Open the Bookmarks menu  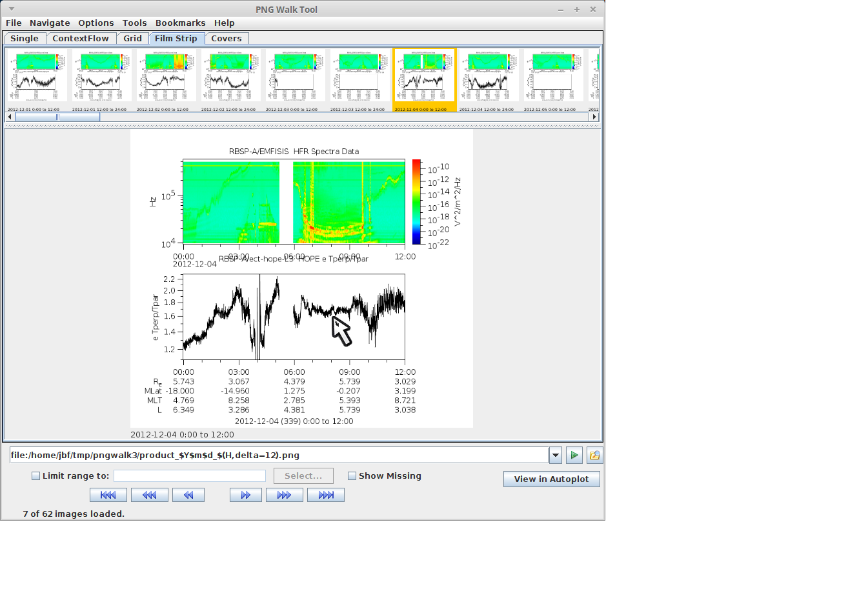[x=180, y=23]
